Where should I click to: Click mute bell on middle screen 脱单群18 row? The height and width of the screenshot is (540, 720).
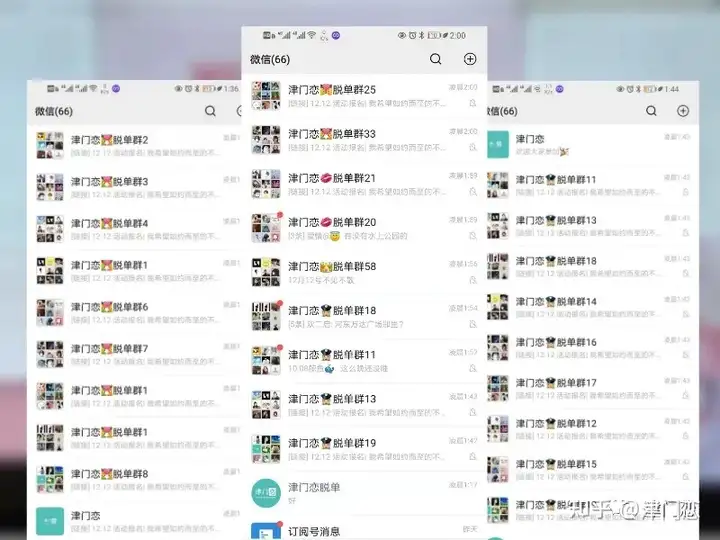[472, 324]
